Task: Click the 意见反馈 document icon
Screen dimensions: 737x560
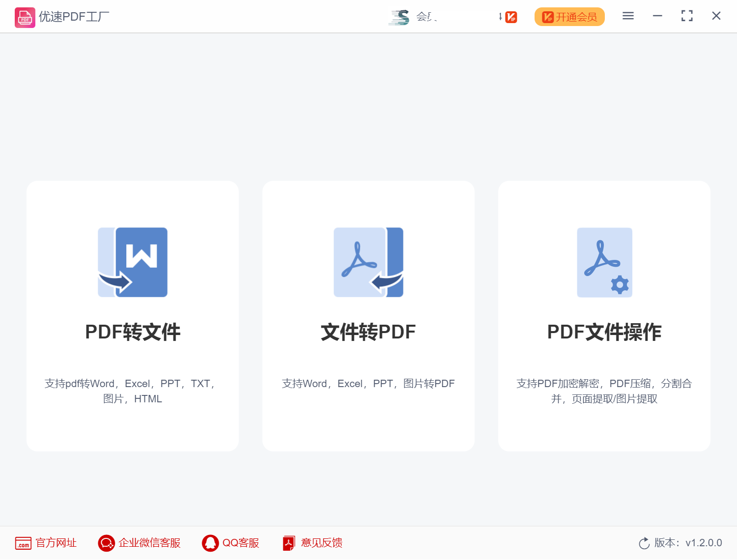Action: click(289, 543)
